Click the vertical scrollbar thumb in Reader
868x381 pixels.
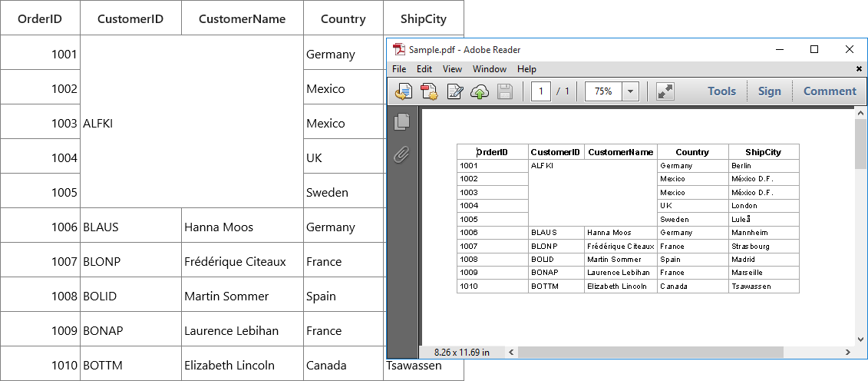tap(861, 144)
